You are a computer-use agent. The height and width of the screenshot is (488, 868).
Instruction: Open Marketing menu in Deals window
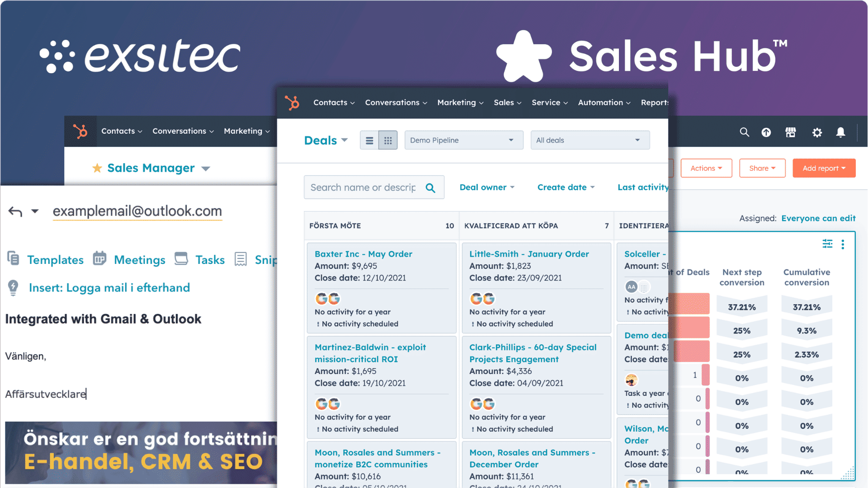point(460,103)
